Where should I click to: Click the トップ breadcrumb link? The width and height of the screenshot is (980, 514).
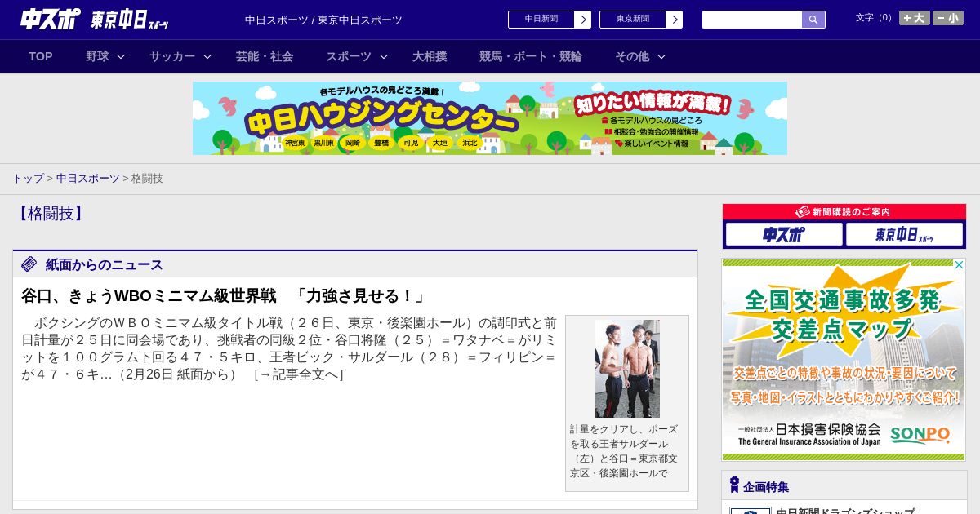[28, 179]
